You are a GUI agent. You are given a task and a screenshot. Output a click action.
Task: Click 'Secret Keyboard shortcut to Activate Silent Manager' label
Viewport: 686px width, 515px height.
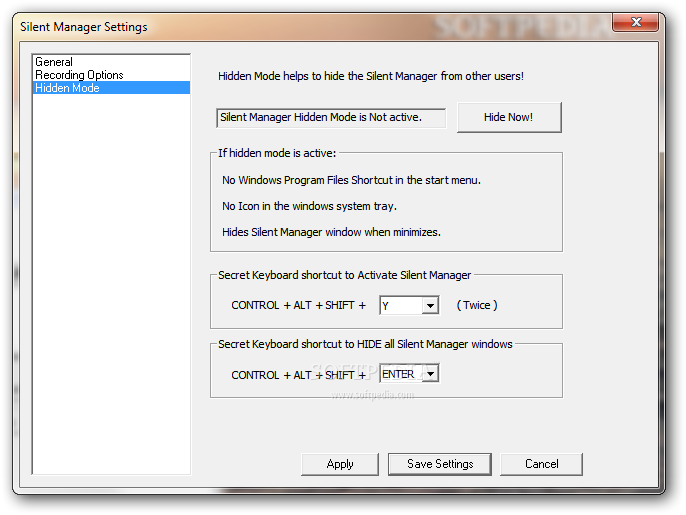click(344, 275)
